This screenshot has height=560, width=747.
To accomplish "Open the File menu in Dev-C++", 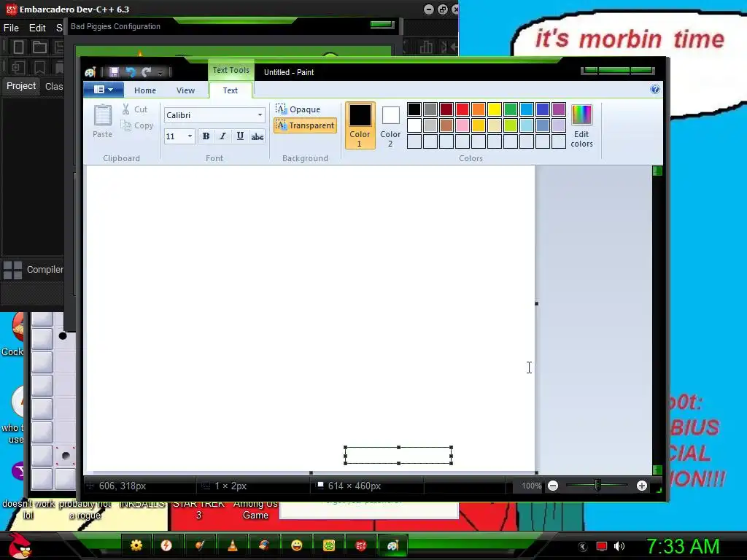I will 11,28.
